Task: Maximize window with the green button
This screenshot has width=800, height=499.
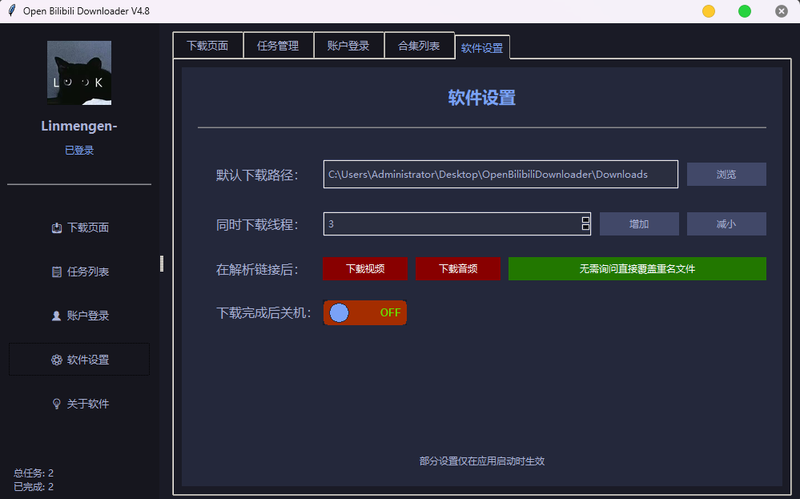Action: tap(745, 11)
